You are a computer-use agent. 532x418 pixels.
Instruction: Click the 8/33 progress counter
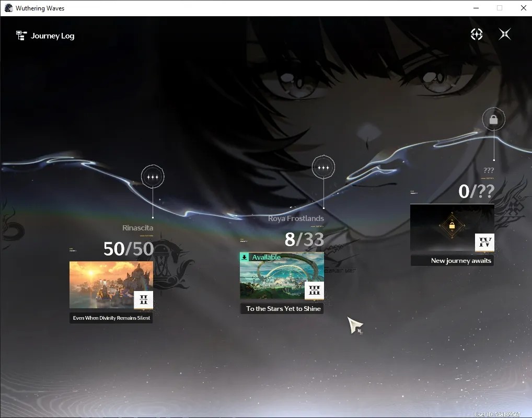tap(304, 239)
